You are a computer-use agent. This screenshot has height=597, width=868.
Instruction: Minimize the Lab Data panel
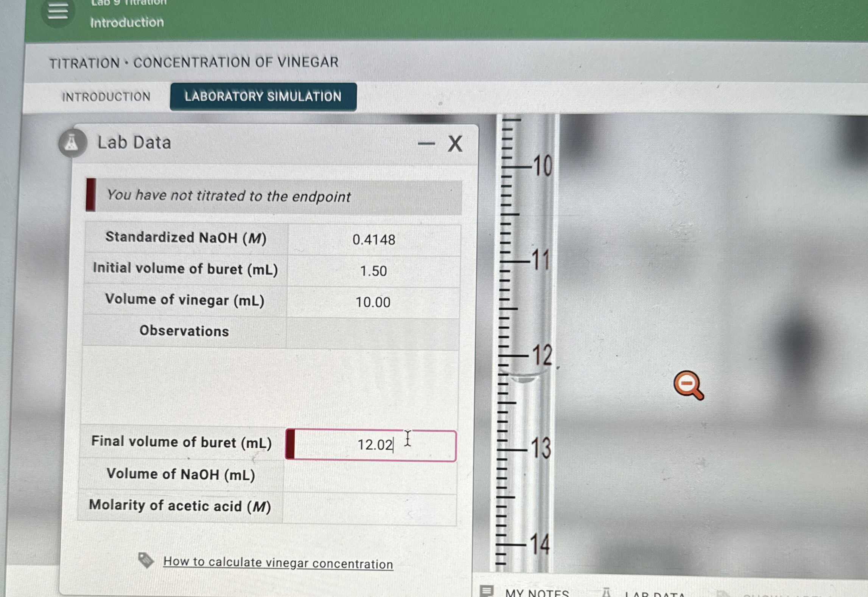426,144
